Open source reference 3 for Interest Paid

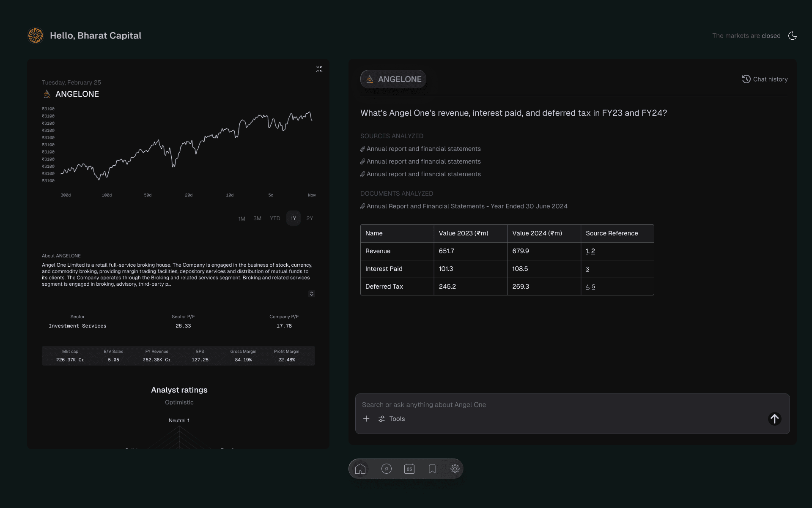(587, 269)
